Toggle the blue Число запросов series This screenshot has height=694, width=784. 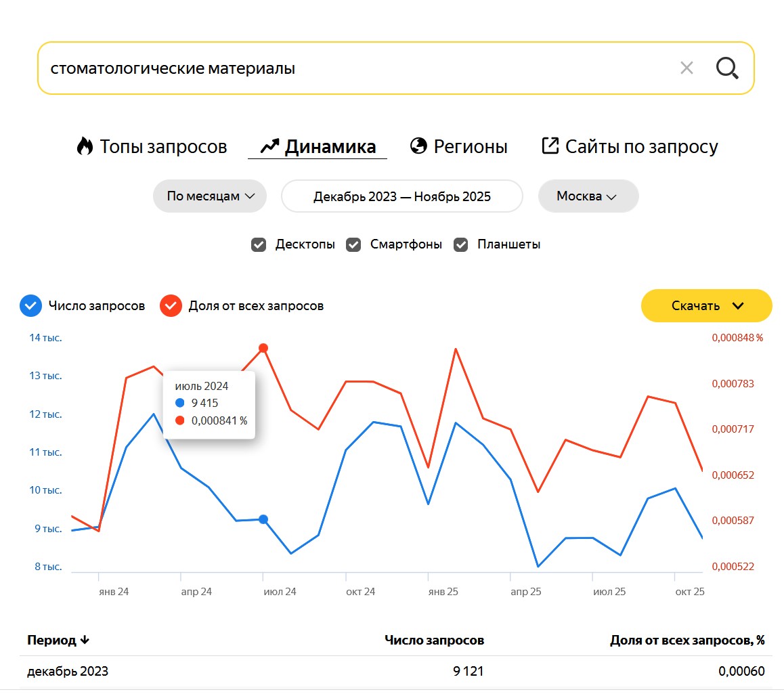coord(30,306)
